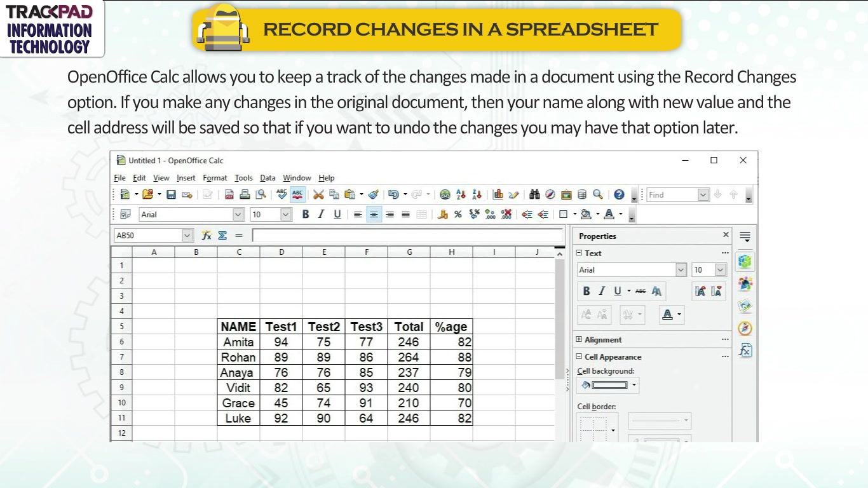Open the Insert menu

(x=186, y=178)
